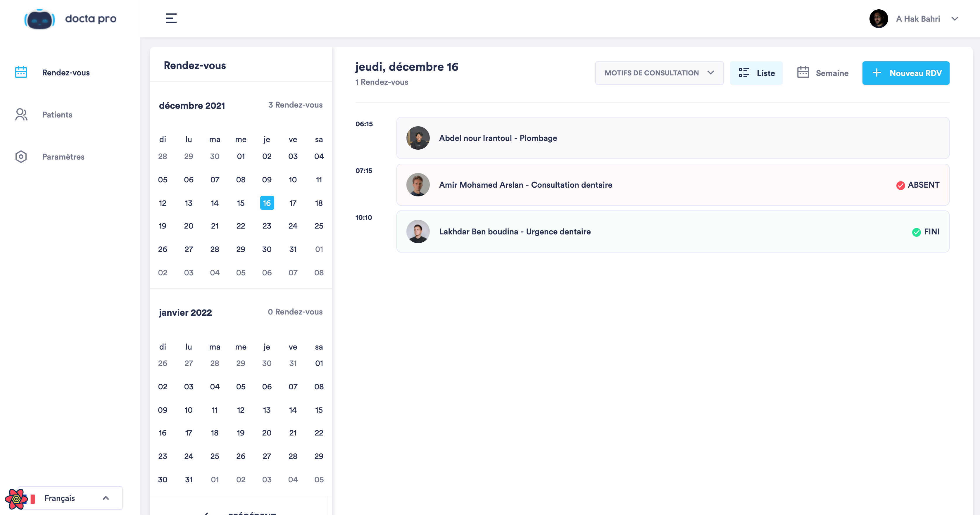Click Amir Mohamed Arslan patient avatar
This screenshot has width=980, height=515.
pyautogui.click(x=418, y=185)
